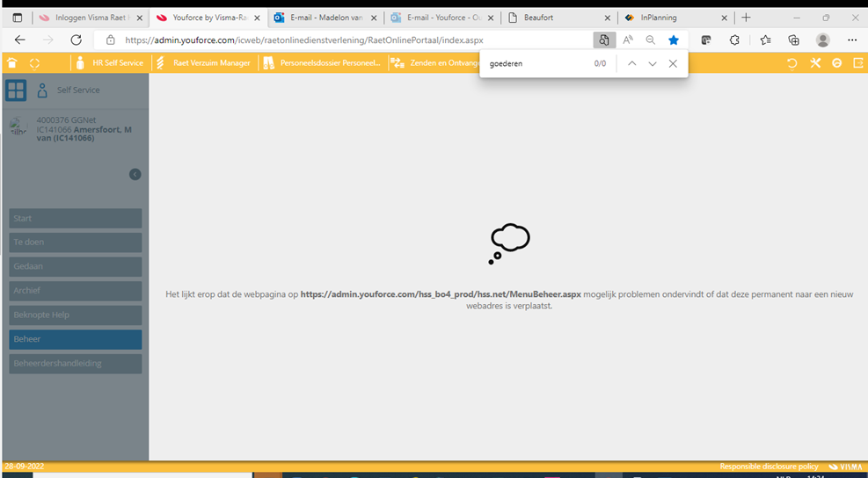The image size is (868, 478).
Task: Open Zenden en Ontvangen module
Action: [x=435, y=63]
